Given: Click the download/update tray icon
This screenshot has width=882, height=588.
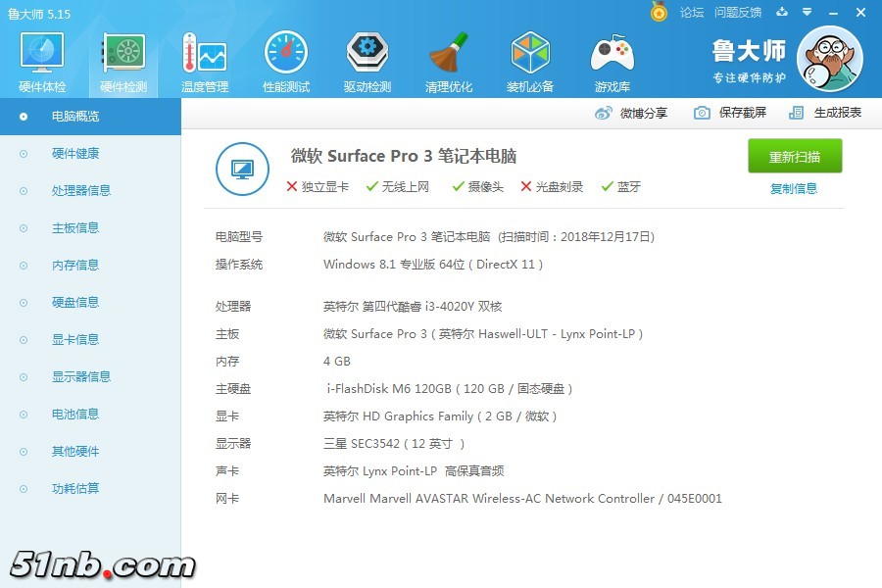Looking at the screenshot, I should (x=782, y=12).
